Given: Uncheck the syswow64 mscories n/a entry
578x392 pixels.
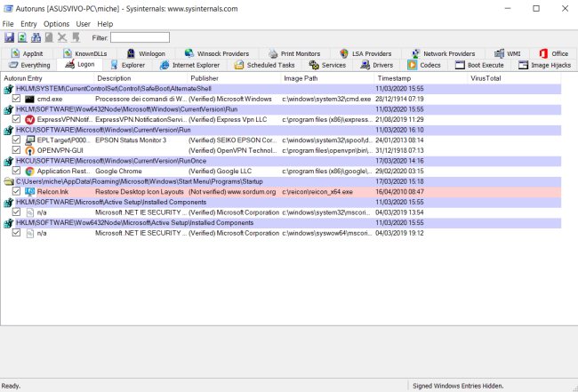Looking at the screenshot, I should pyautogui.click(x=16, y=233).
